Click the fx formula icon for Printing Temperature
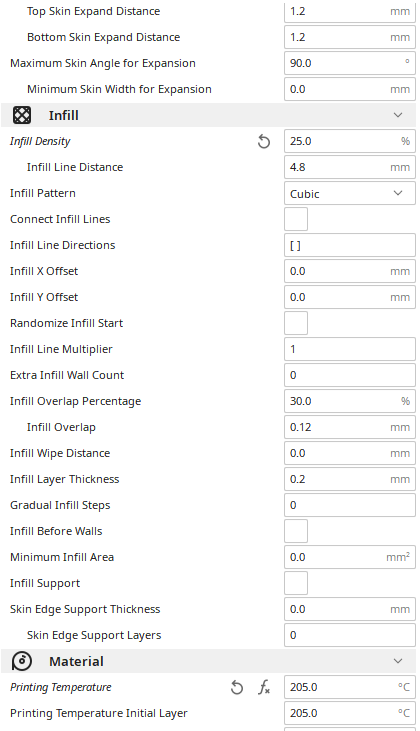 click(x=264, y=687)
